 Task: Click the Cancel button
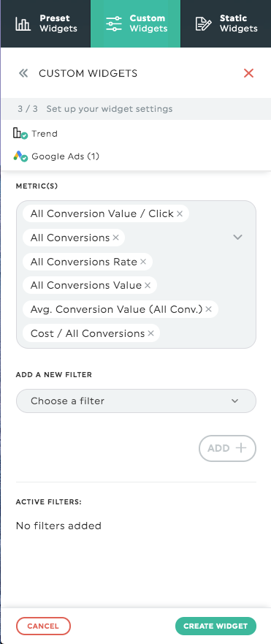43,626
